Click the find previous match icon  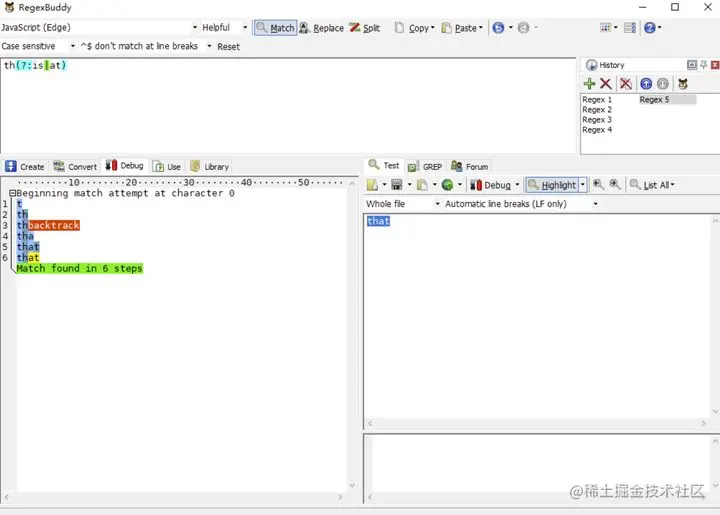598,185
